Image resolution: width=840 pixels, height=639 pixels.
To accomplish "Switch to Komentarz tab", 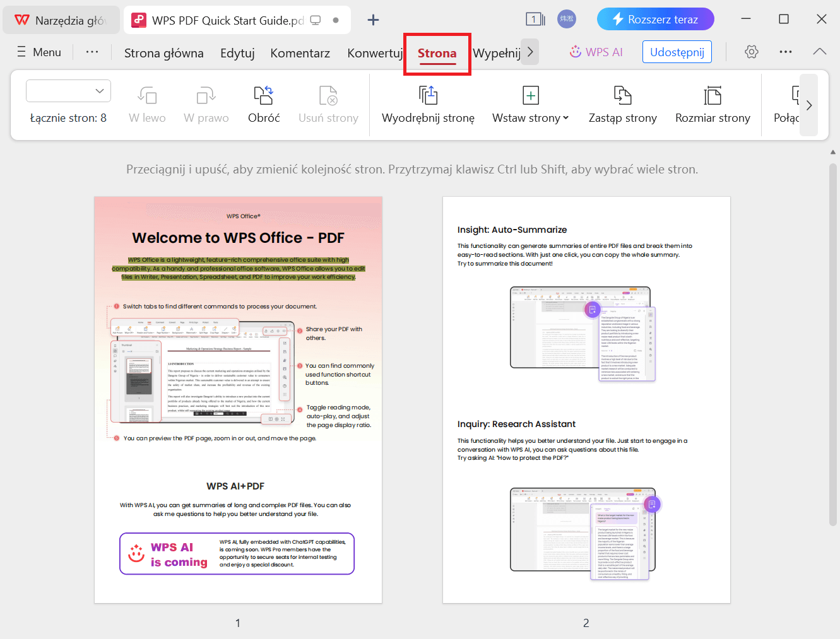I will [300, 53].
